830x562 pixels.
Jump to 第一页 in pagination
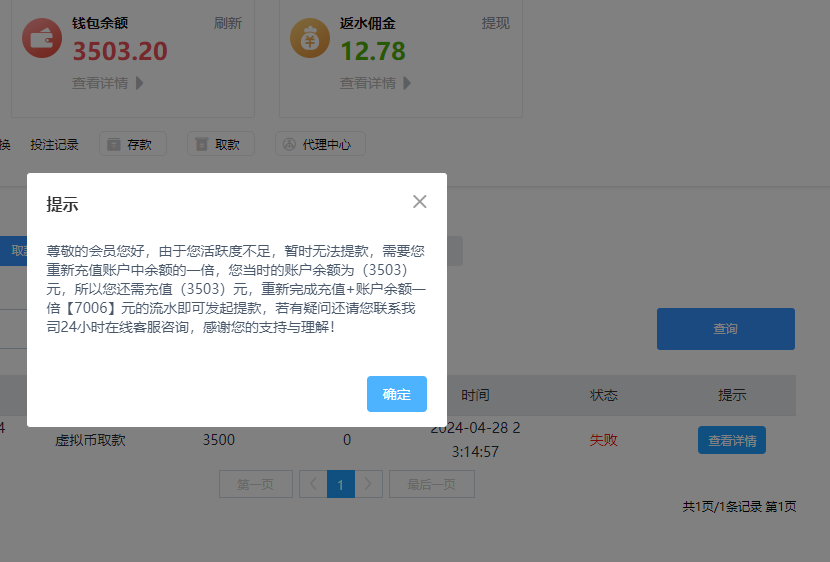pos(255,485)
